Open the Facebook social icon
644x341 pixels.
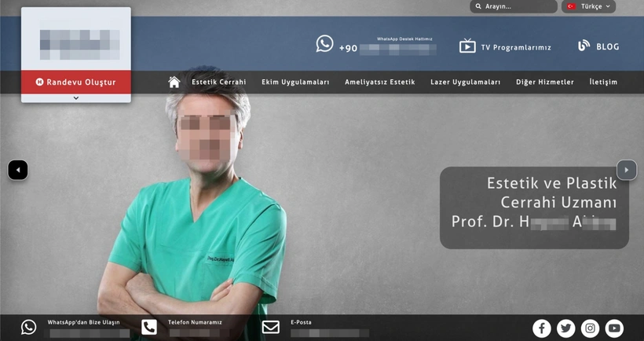[x=541, y=328]
